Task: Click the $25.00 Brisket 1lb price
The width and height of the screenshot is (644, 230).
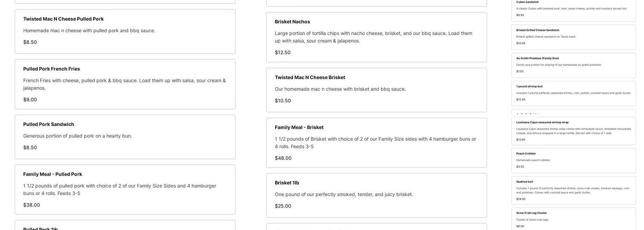Action: pyautogui.click(x=283, y=206)
